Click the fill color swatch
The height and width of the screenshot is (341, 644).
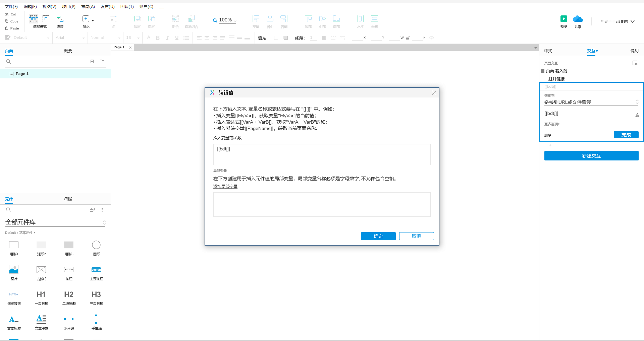click(276, 38)
